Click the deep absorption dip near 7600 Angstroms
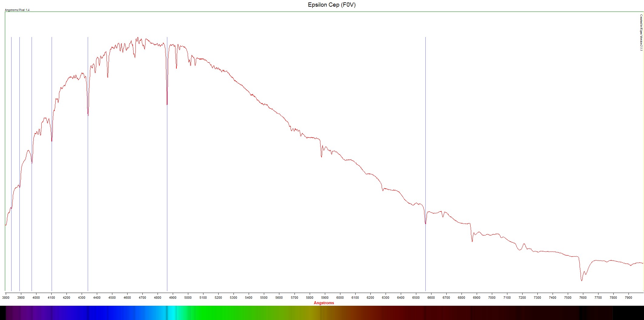Image resolution: width=644 pixels, height=320 pixels. [x=581, y=280]
